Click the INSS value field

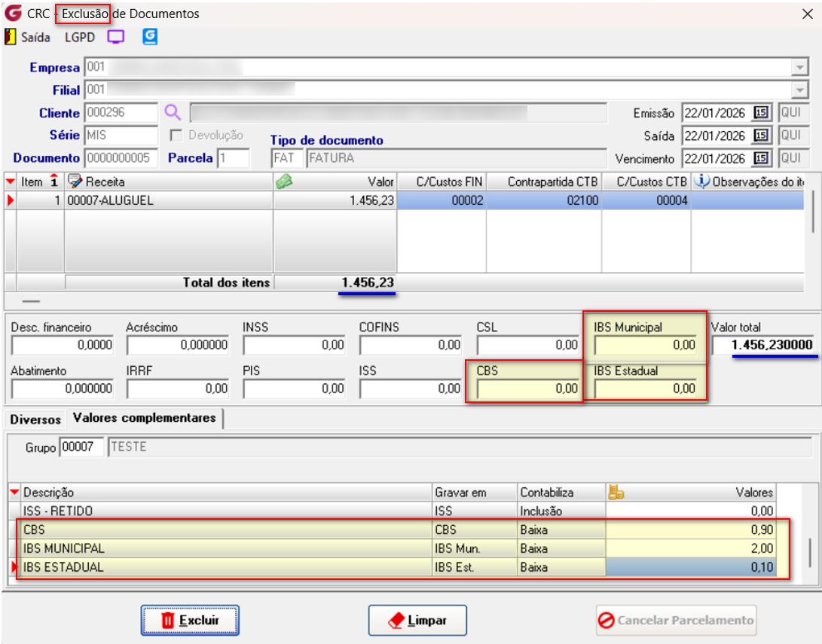(294, 345)
